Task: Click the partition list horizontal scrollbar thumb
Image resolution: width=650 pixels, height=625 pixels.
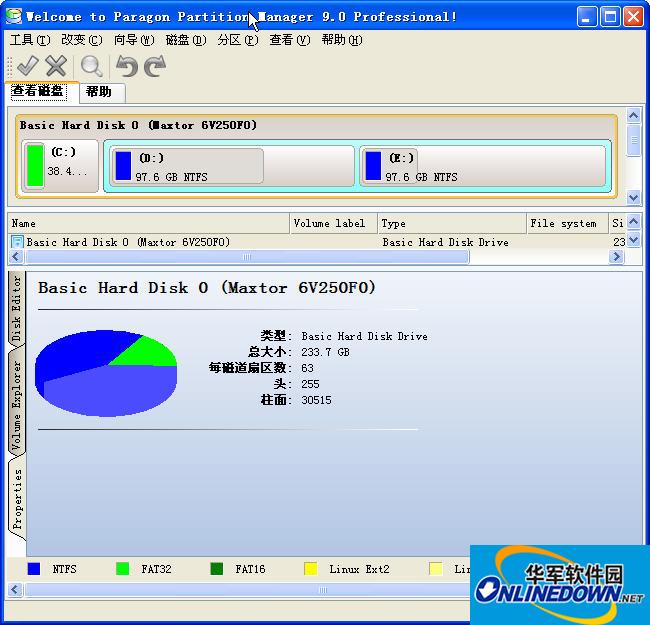Action: 247,257
